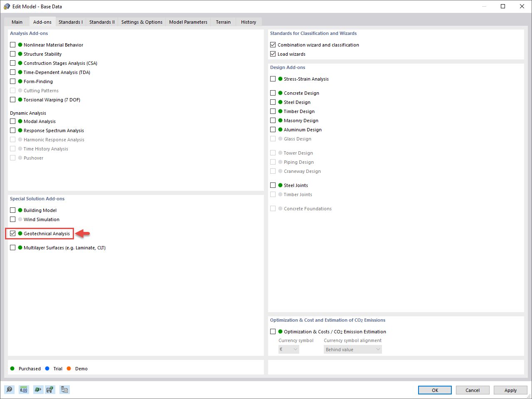Open units and decimal places settings
Screen dimensions: 532x399
24,389
